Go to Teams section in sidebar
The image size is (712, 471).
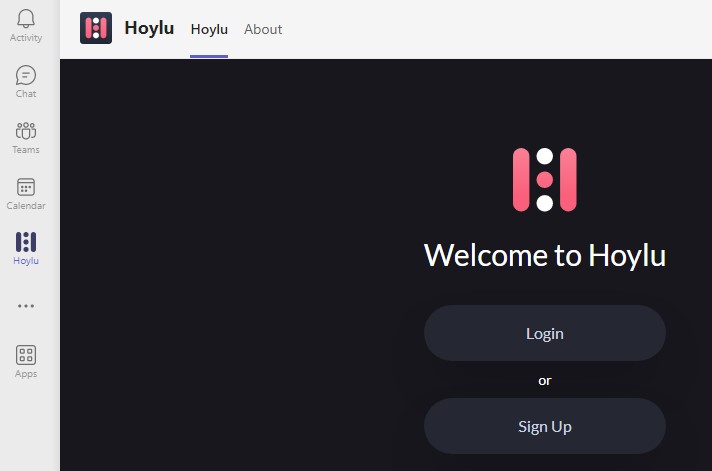26,138
